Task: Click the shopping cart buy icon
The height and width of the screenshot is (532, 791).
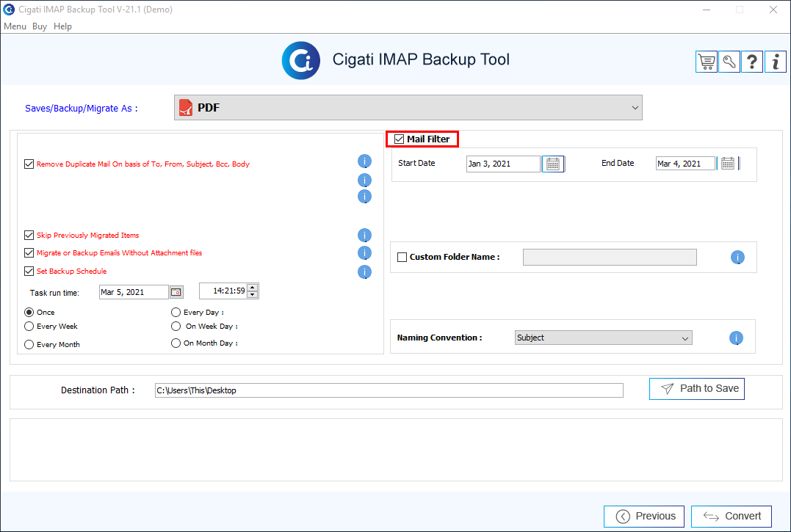Action: (707, 62)
